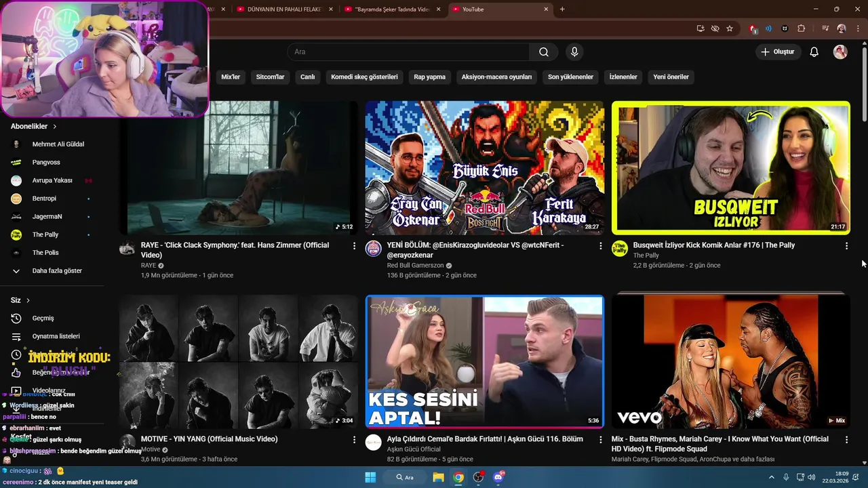Open more options for RAYE video
This screenshot has height=488, width=868.
[354, 246]
